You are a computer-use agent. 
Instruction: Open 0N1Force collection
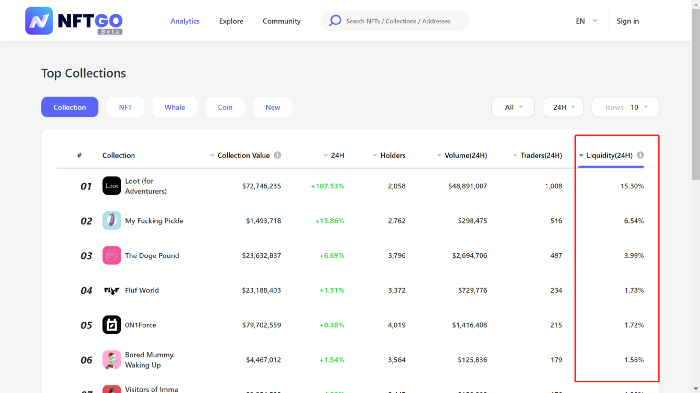[141, 325]
